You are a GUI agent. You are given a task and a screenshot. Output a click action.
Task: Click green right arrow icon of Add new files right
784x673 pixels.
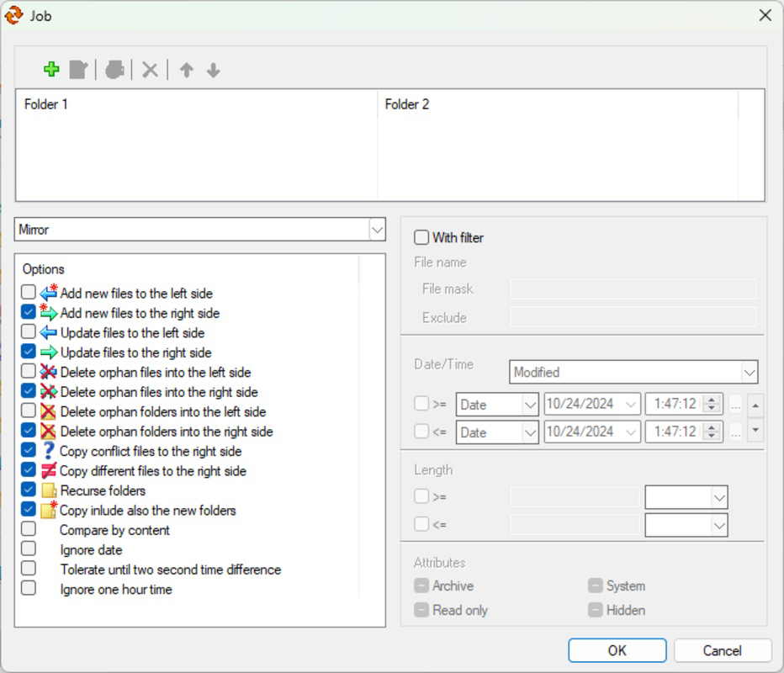point(49,312)
